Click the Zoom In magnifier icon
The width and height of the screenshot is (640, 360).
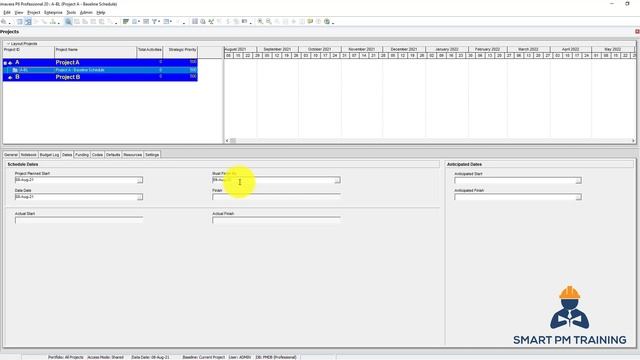[x=260, y=21]
